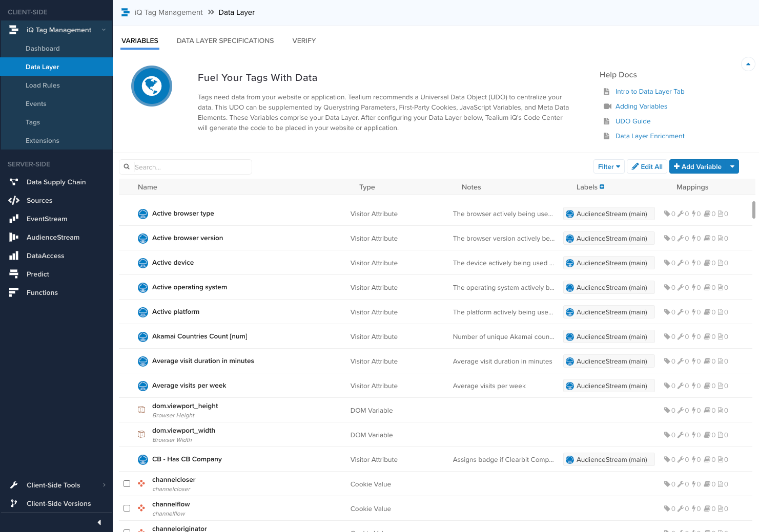
Task: Check the channeloriginator checkbox
Action: 127,531
